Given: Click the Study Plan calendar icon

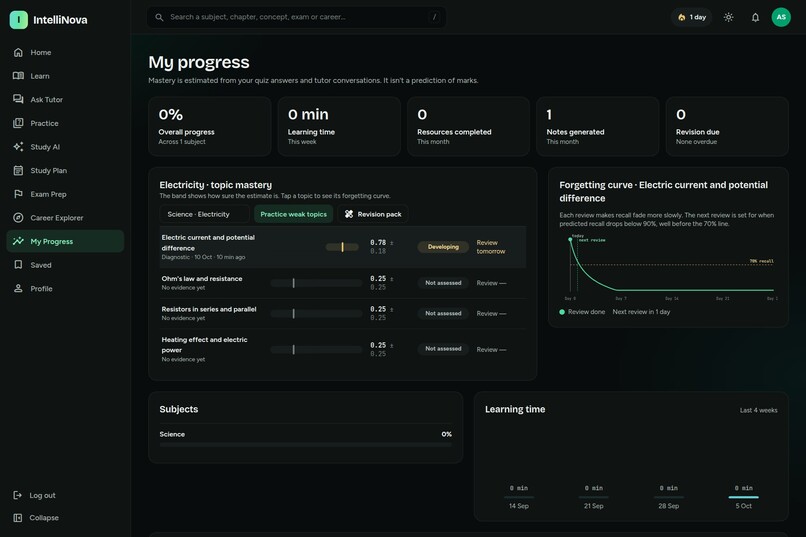Looking at the screenshot, I should tap(18, 171).
